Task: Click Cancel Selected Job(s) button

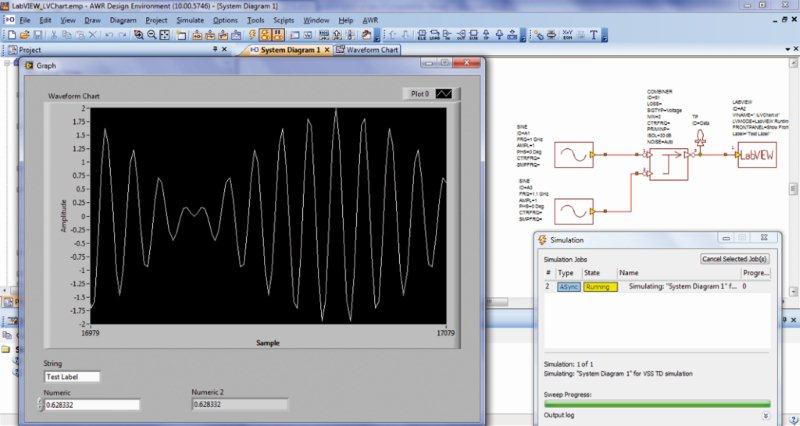Action: 735,259
